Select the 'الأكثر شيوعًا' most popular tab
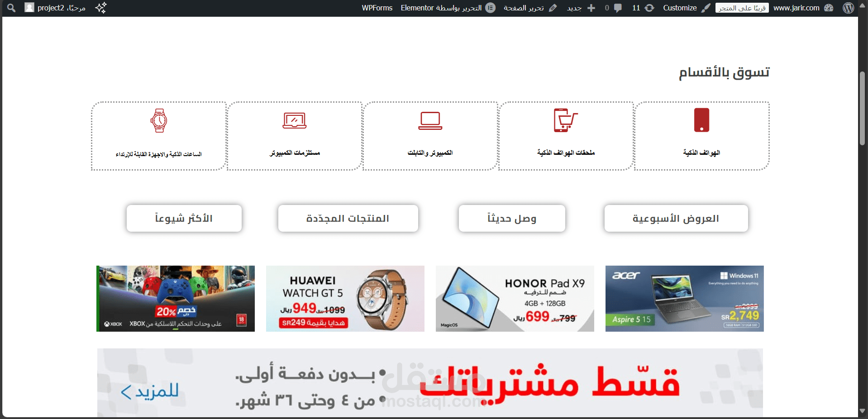The height and width of the screenshot is (419, 868). point(184,219)
